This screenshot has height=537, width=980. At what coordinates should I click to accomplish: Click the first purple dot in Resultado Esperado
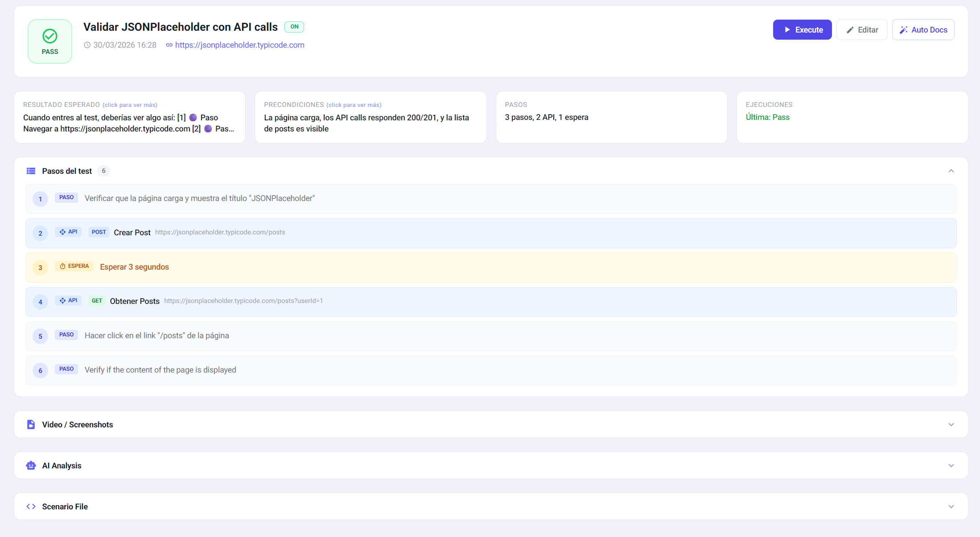click(193, 118)
